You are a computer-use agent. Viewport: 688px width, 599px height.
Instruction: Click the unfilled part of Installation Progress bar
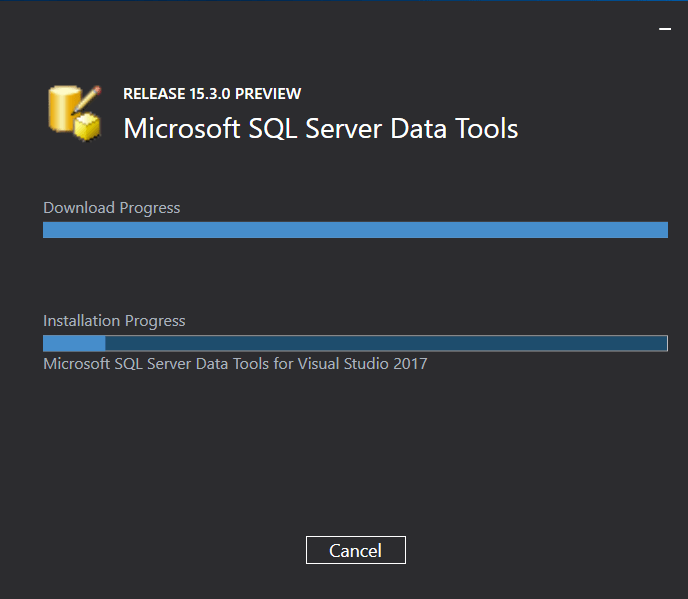(x=386, y=343)
